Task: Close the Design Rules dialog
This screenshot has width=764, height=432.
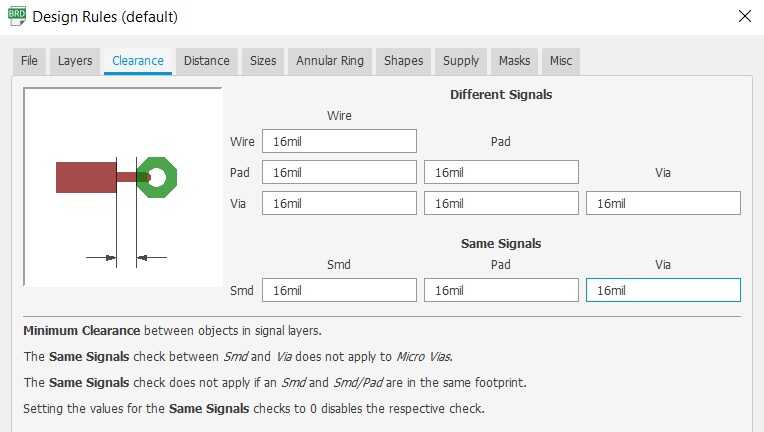Action: click(x=744, y=17)
